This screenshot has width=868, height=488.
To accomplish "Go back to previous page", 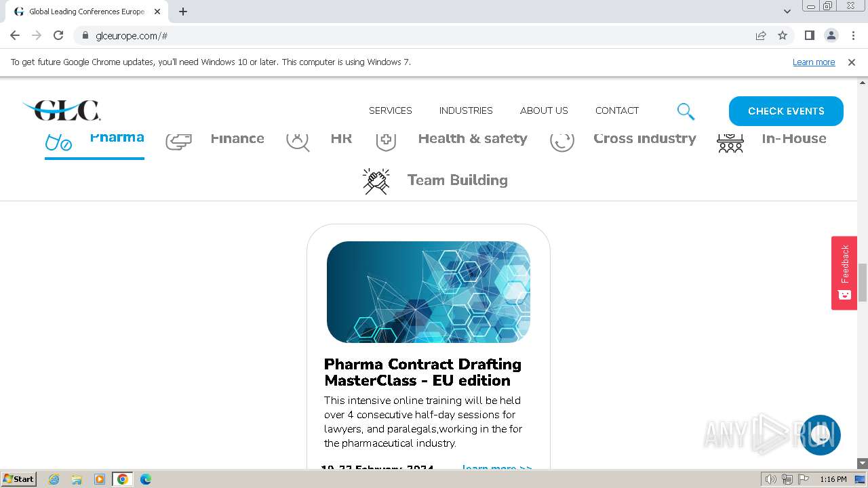I will click(15, 35).
